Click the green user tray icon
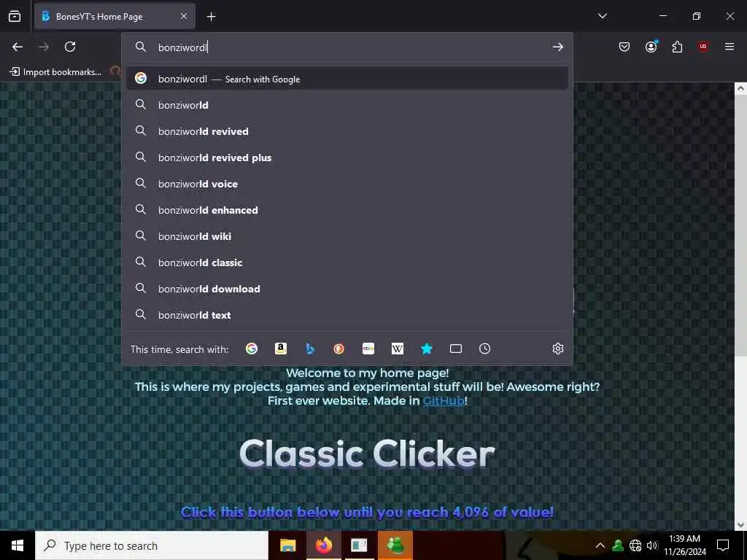The image size is (747, 560). click(618, 545)
